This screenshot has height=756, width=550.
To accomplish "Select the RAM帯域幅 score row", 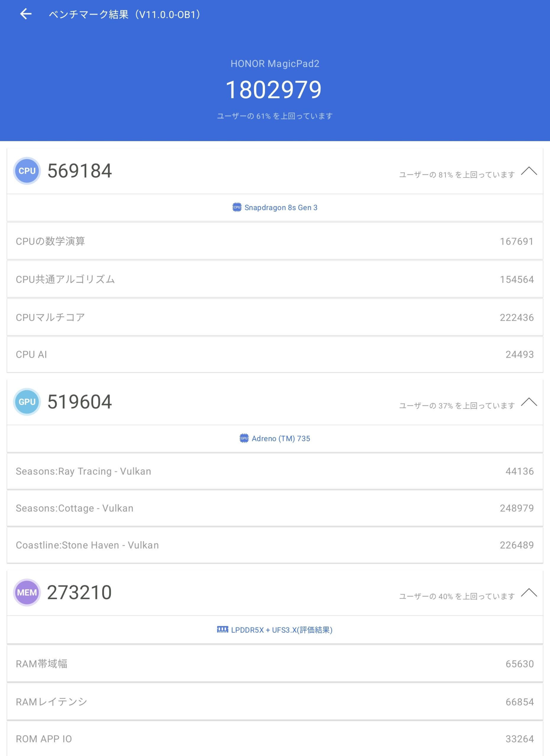I will pyautogui.click(x=275, y=664).
